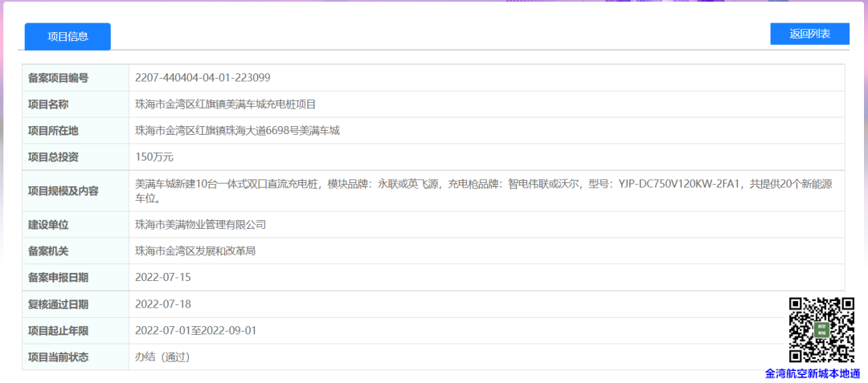This screenshot has height=383, width=868.
Task: Click the project description starting 美满车城新建10台
Action: (x=484, y=191)
